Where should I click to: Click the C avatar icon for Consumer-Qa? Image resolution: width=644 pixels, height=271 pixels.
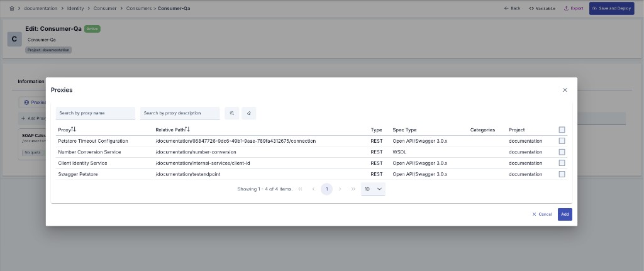point(14,40)
